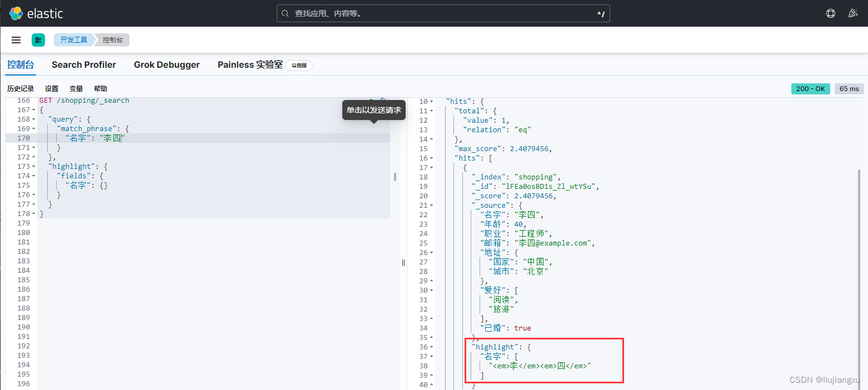Open the hamburger navigation menu
The width and height of the screenshot is (868, 390).
pyautogui.click(x=16, y=40)
